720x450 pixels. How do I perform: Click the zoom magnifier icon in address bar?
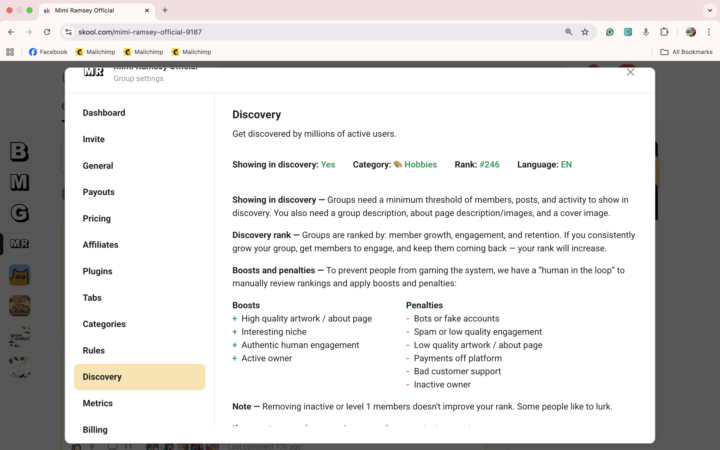[x=568, y=32]
